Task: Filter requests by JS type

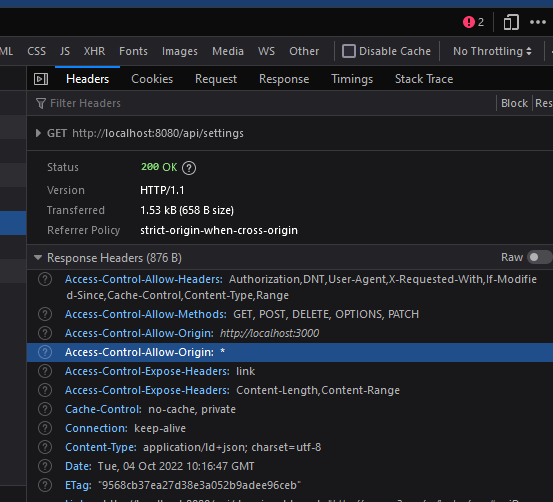Action: [65, 51]
